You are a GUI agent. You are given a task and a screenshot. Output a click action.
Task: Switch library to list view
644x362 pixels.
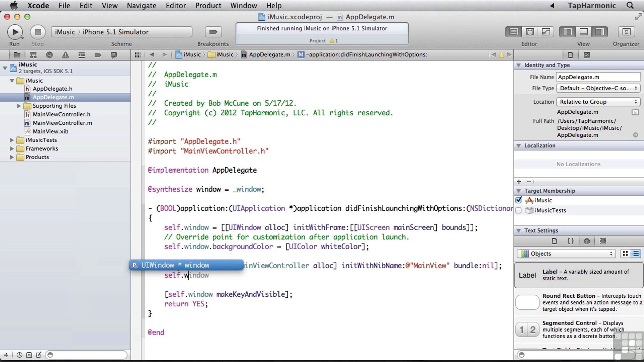pos(636,254)
